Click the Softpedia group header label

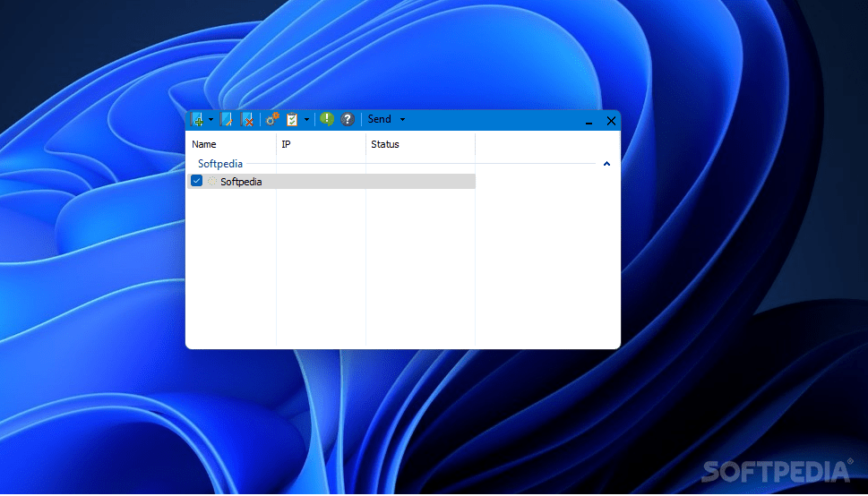pos(220,164)
